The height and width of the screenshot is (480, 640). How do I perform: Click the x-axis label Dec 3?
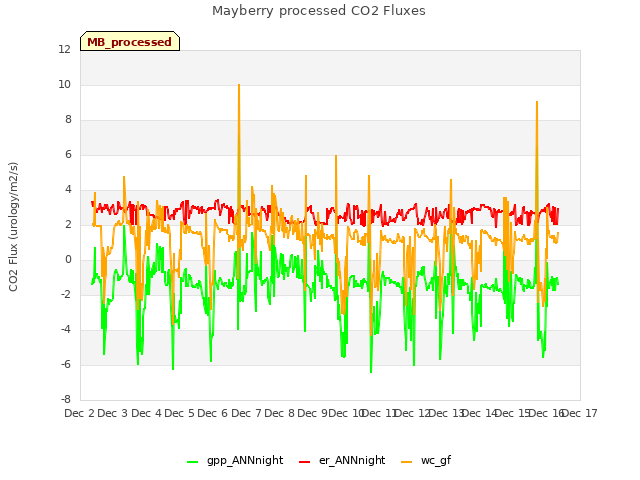point(113,413)
